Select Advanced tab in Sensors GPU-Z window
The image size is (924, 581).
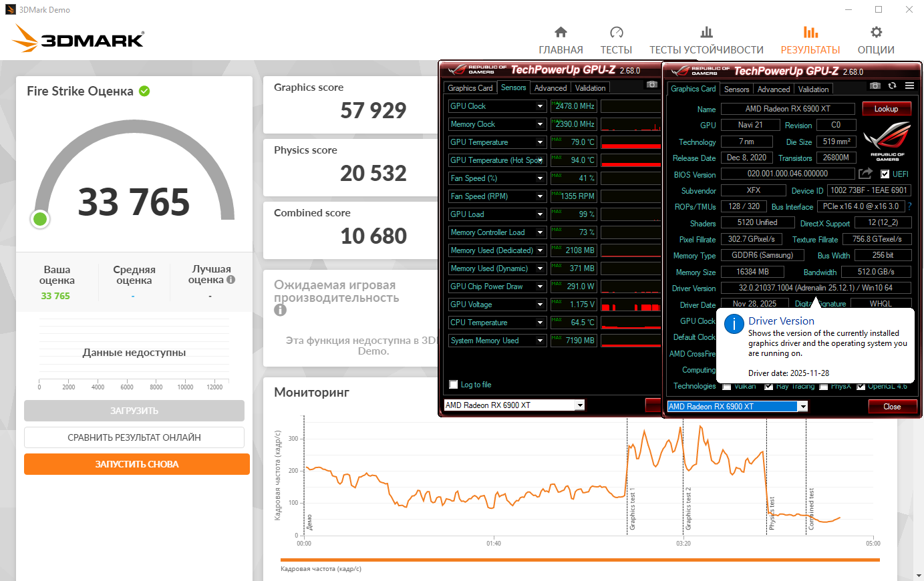tap(551, 88)
